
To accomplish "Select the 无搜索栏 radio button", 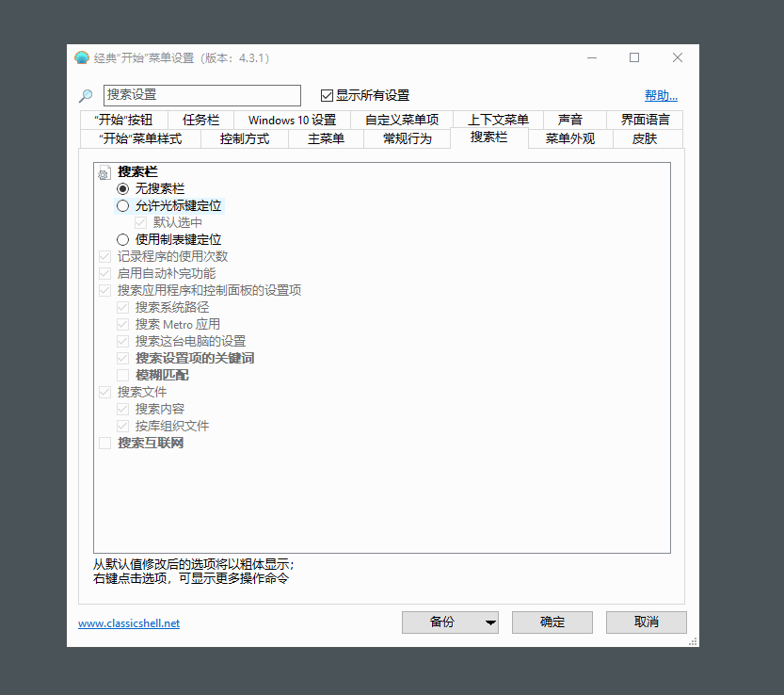I will pyautogui.click(x=123, y=188).
